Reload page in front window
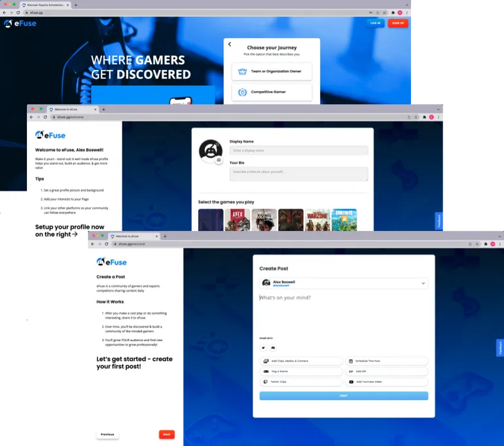Viewport: 504px width, 446px height. (107, 244)
